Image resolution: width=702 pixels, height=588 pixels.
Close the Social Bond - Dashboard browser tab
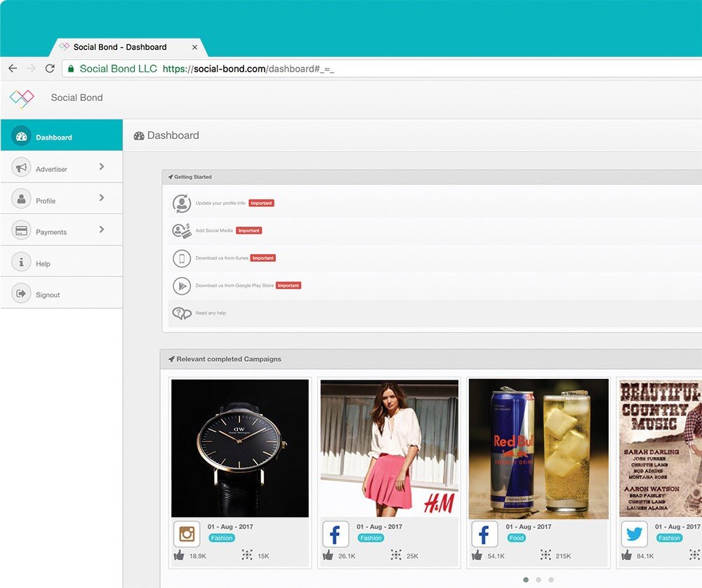click(x=195, y=48)
